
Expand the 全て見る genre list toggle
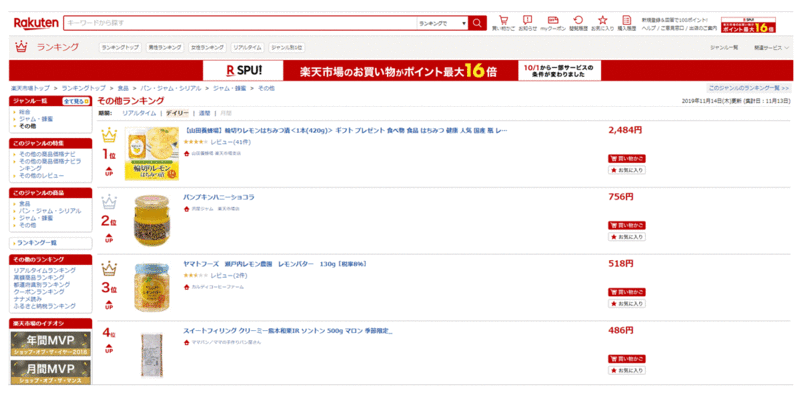coord(75,101)
